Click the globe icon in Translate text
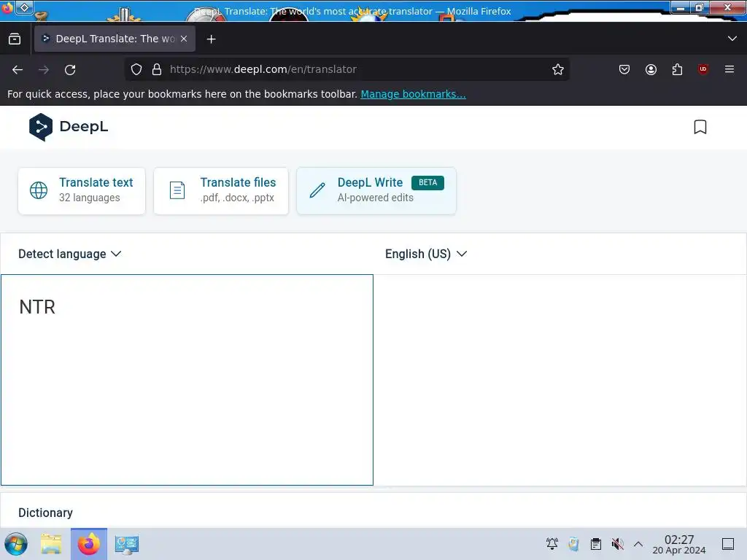 click(x=39, y=190)
